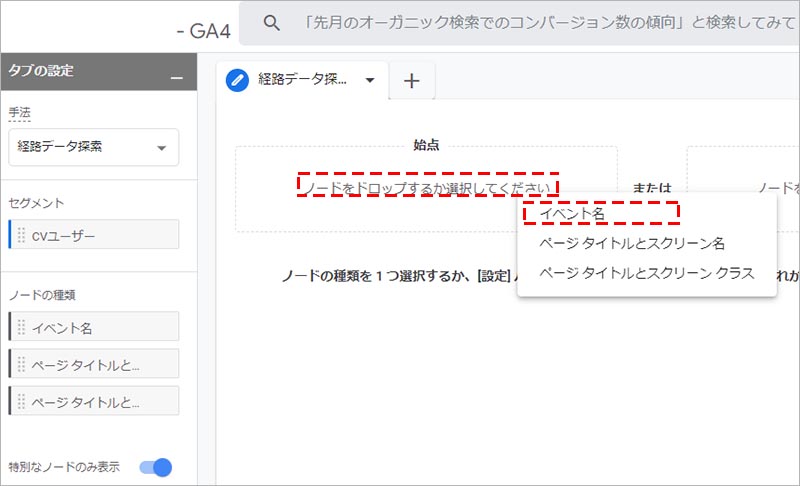The width and height of the screenshot is (800, 486).
Task: Click the 手法 label in settings
Action: tap(19, 114)
